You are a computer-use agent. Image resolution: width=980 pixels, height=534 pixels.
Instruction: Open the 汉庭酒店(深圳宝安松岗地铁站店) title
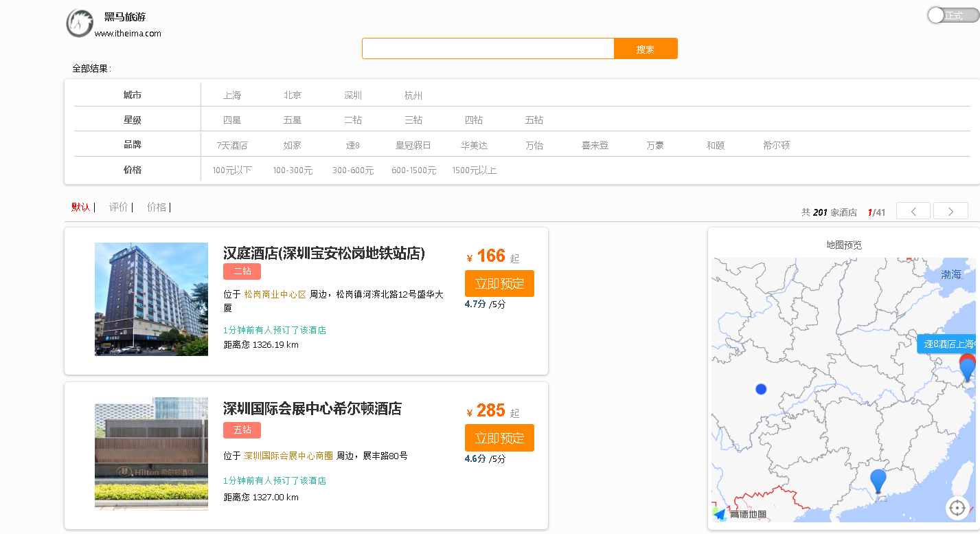click(324, 254)
